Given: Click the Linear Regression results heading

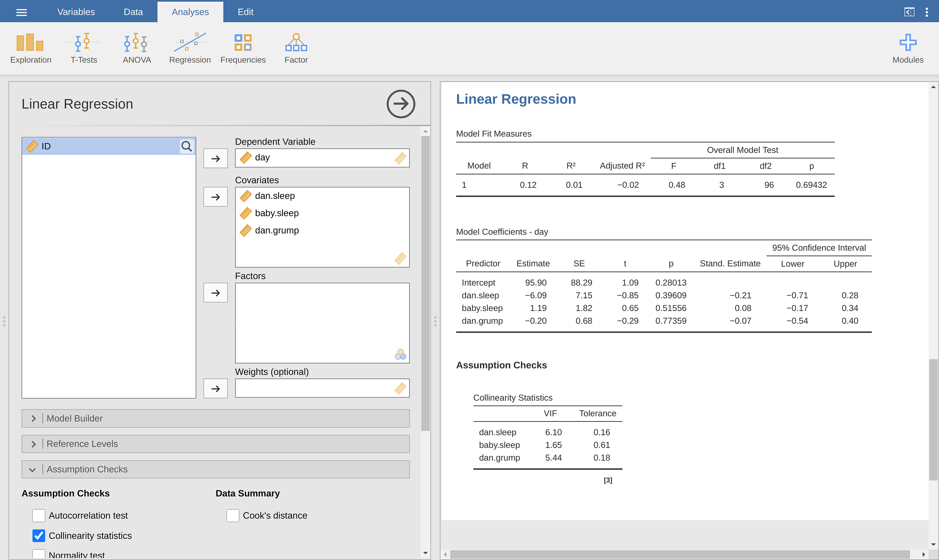Looking at the screenshot, I should click(x=516, y=99).
